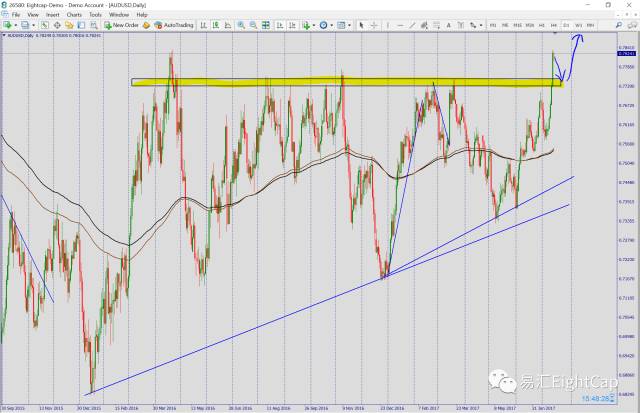The image size is (640, 413).
Task: Select the Arrows objects tool
Action: 473,25
